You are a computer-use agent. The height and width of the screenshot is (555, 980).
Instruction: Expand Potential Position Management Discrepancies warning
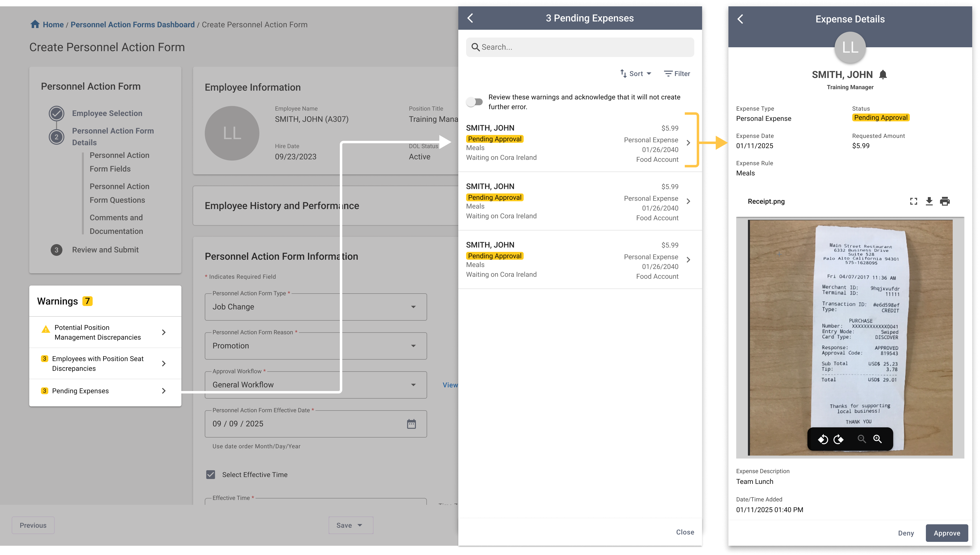[x=105, y=332]
